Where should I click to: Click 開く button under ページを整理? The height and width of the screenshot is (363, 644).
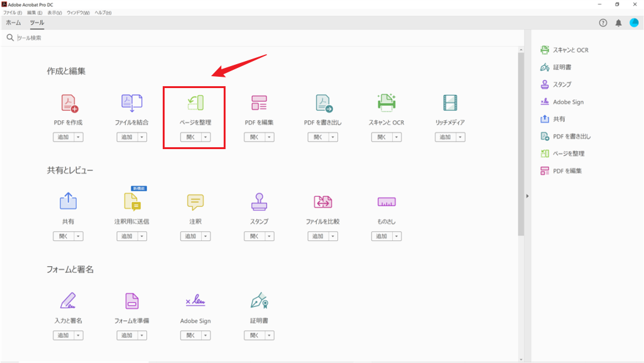coord(191,137)
